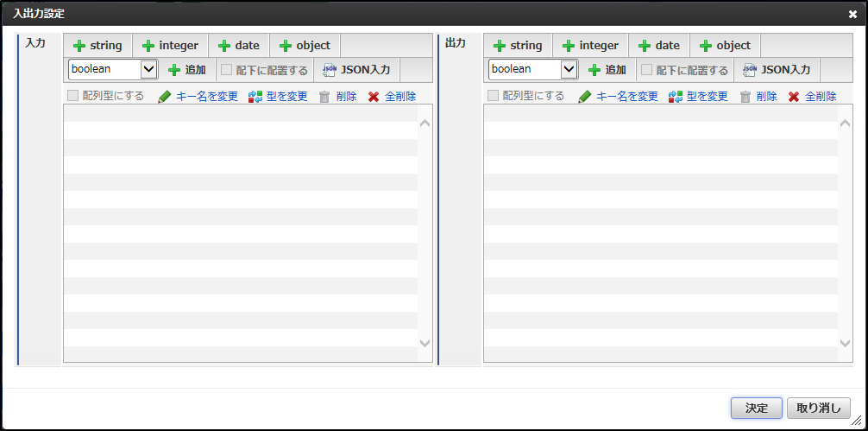This screenshot has width=868, height=431.
Task: Open JSON入力 for the 出力 panel
Action: pos(777,70)
